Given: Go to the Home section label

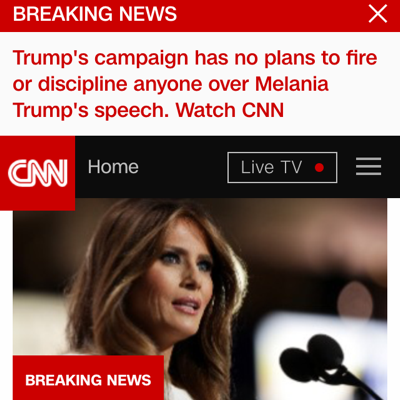Looking at the screenshot, I should [113, 167].
